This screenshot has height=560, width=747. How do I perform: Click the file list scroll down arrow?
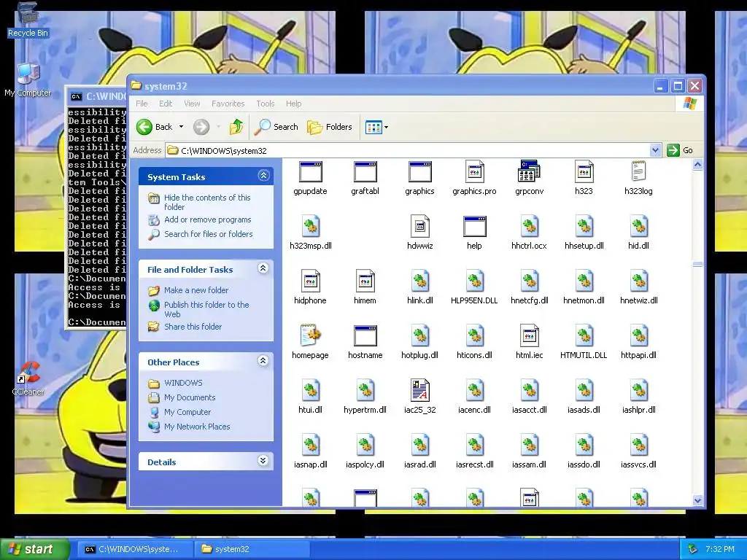[697, 500]
